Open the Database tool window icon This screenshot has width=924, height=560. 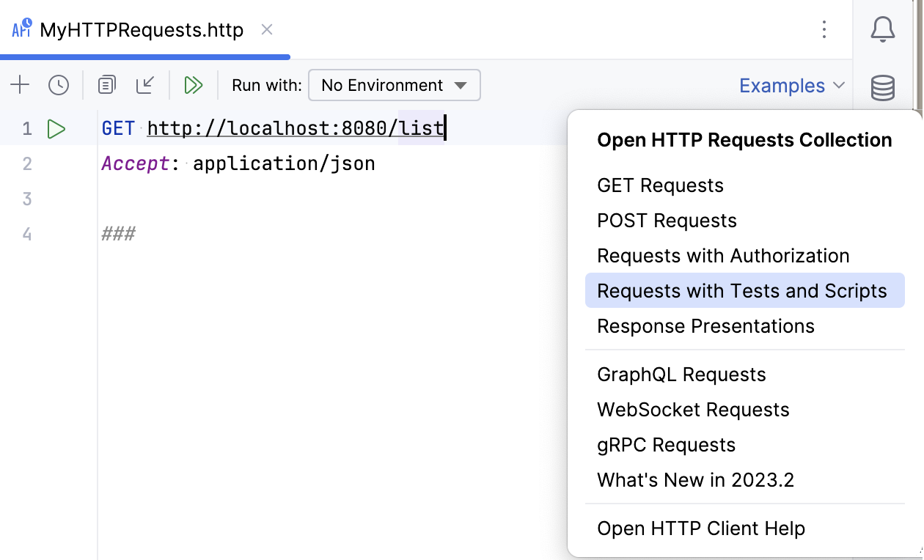(883, 88)
